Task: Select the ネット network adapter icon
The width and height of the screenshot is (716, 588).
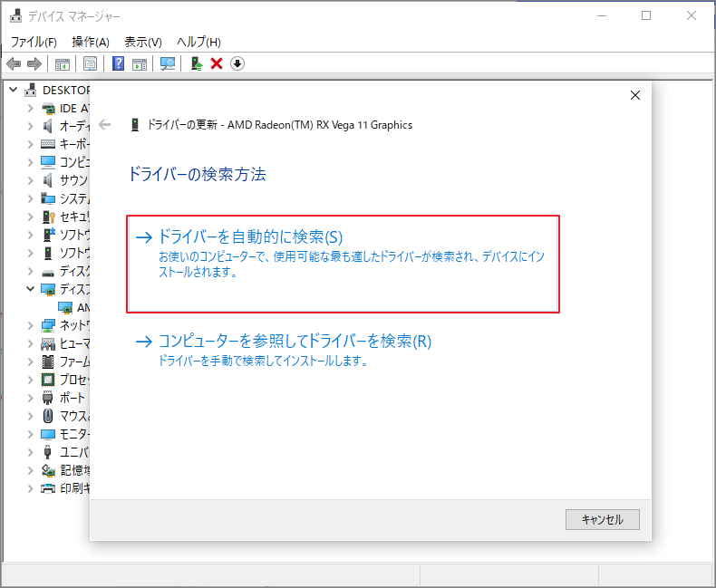Action: click(48, 325)
